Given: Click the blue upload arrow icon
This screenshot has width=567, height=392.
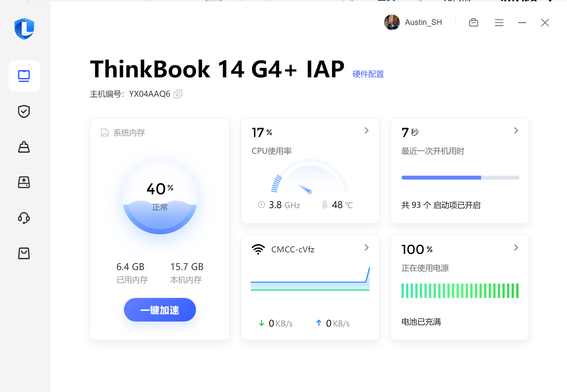Looking at the screenshot, I should 319,323.
